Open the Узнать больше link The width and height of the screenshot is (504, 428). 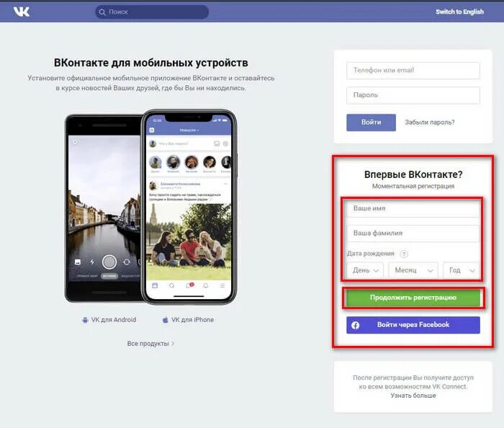tap(413, 396)
